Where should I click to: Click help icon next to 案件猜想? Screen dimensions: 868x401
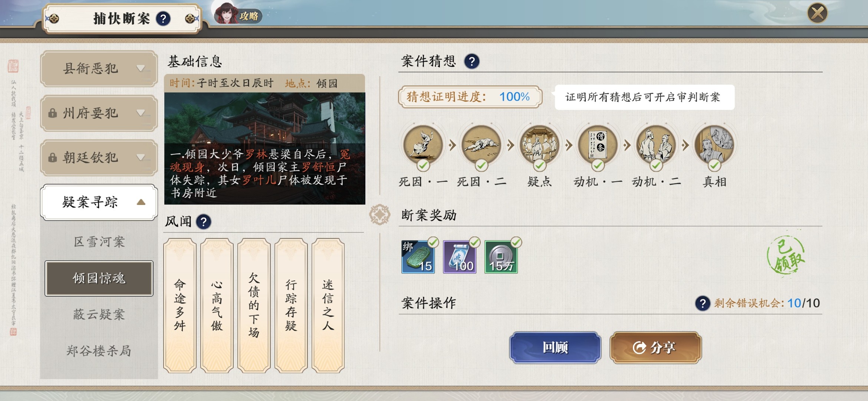(472, 61)
